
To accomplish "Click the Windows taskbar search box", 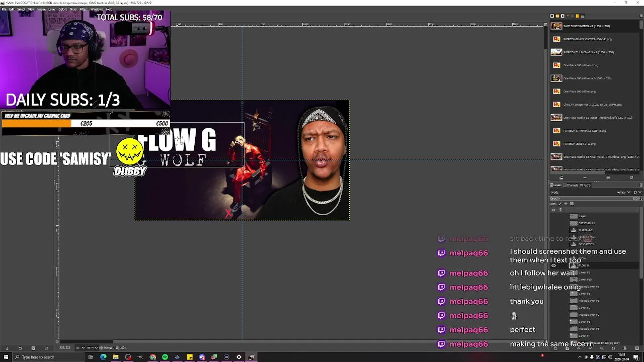I will (48, 357).
